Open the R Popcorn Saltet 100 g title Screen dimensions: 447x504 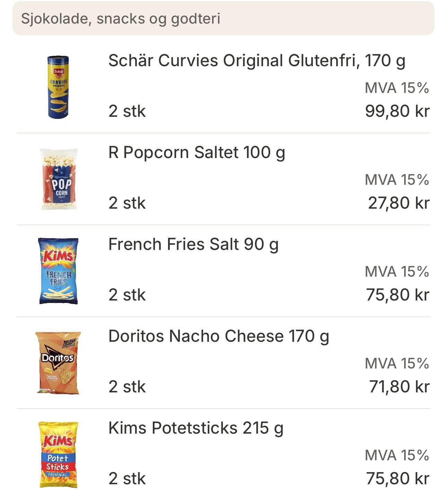pos(197,153)
